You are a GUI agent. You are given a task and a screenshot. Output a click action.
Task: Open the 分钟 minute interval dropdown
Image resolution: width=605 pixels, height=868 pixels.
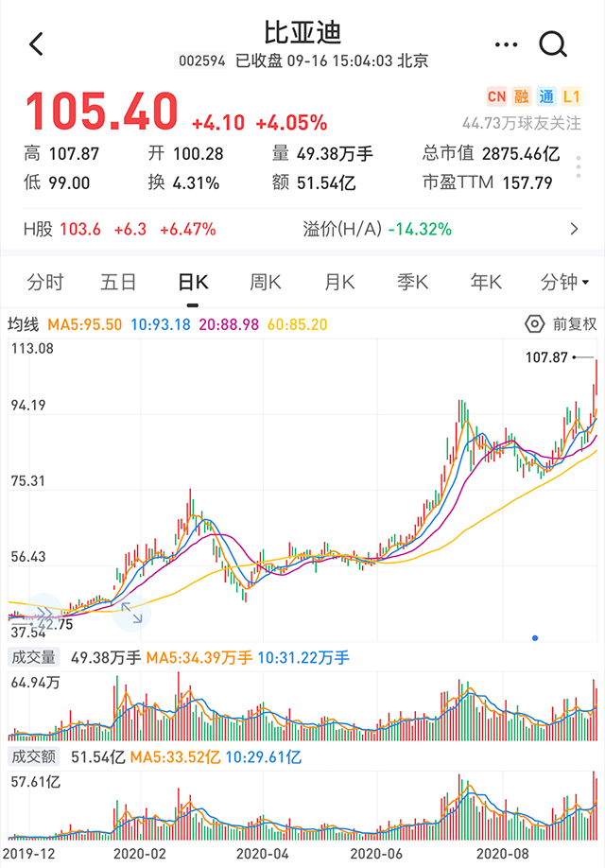(564, 283)
